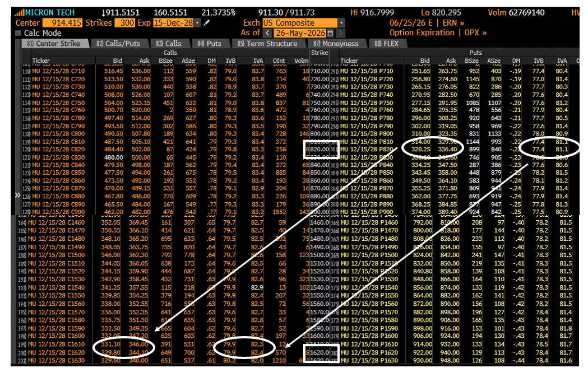Image resolution: width=588 pixels, height=377 pixels.
Task: Follow the OPX » link
Action: (x=475, y=32)
